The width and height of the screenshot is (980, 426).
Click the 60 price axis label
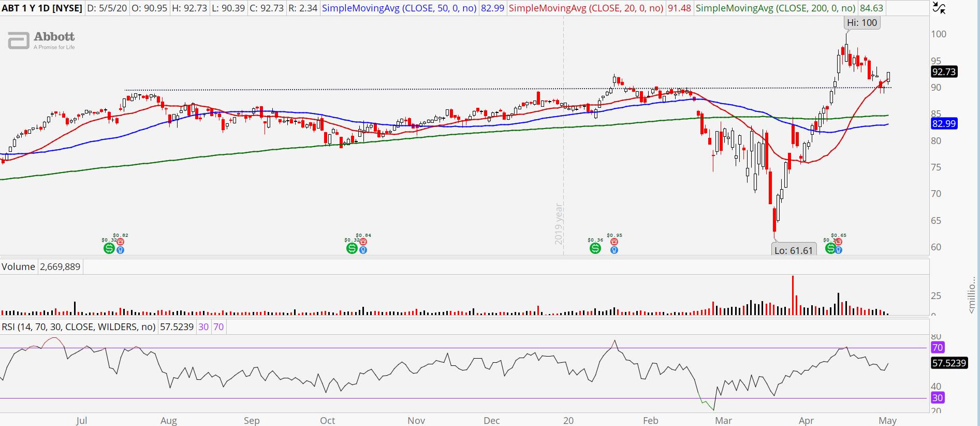point(936,247)
